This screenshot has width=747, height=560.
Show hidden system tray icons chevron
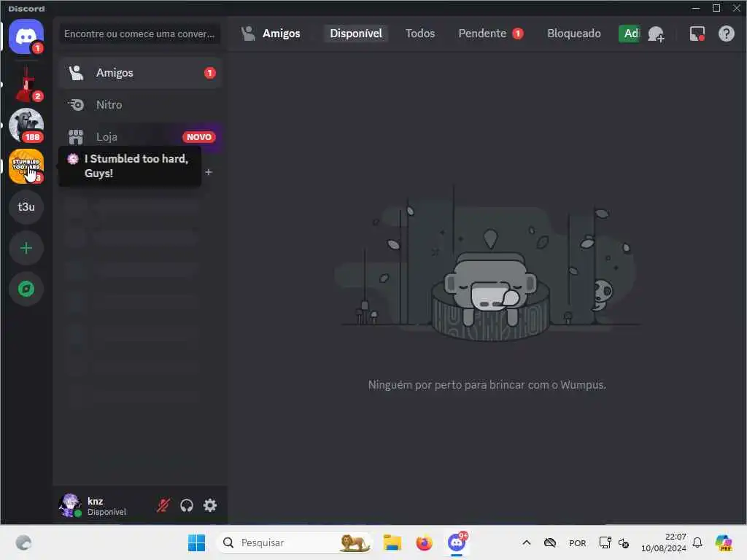527,542
